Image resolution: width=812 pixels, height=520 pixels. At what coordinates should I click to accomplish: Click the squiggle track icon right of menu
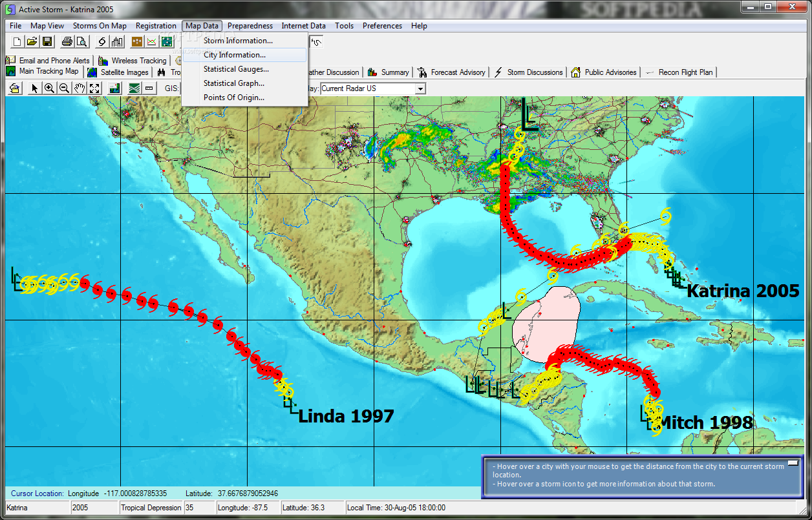coord(317,42)
